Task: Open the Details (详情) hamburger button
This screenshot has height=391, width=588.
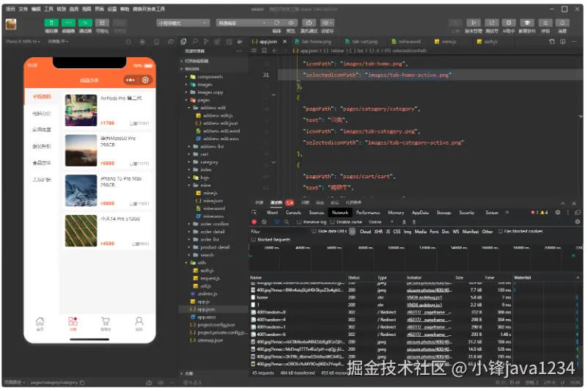Action: [x=545, y=23]
